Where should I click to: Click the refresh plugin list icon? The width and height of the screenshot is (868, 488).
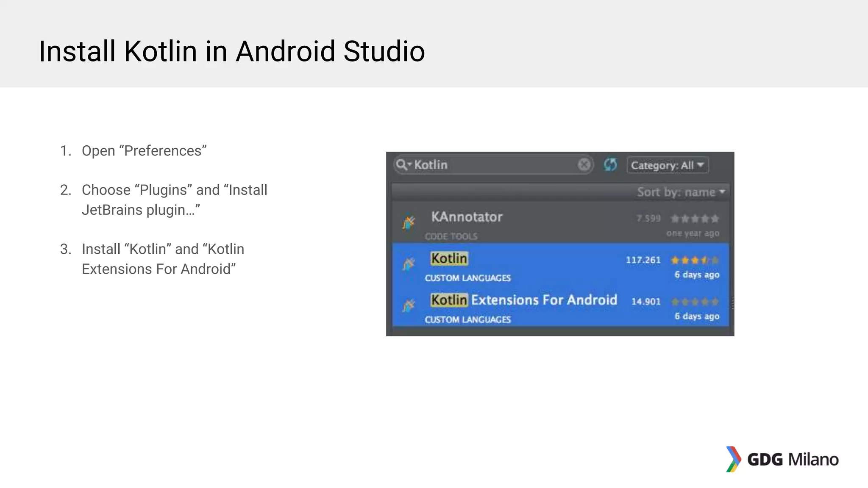coord(610,164)
